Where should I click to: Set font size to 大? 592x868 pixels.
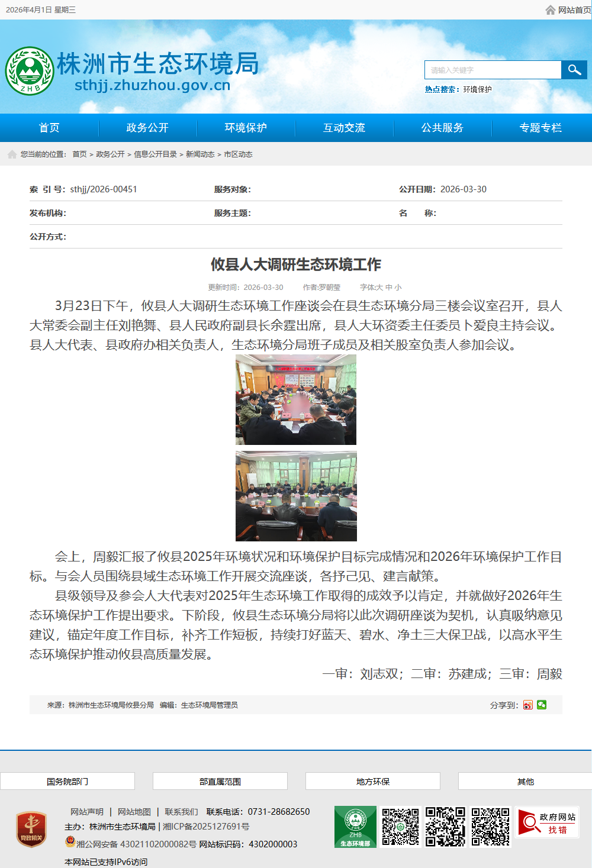tap(379, 288)
